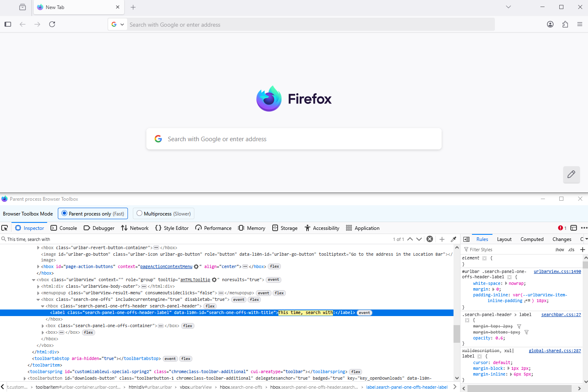Switch to the Layout sidebar tab
Image resolution: width=588 pixels, height=392 pixels.
(504, 239)
